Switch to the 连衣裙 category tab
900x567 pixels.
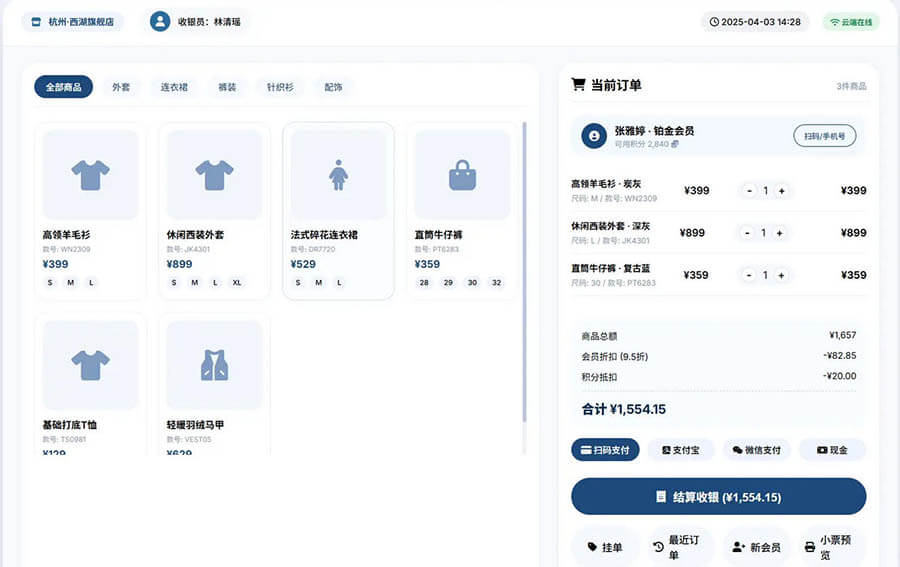[174, 87]
